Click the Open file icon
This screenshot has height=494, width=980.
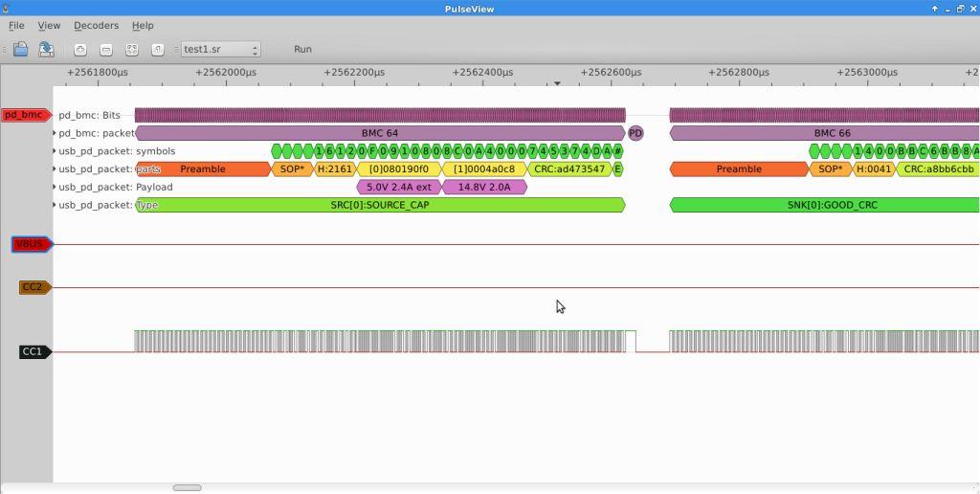pyautogui.click(x=20, y=49)
